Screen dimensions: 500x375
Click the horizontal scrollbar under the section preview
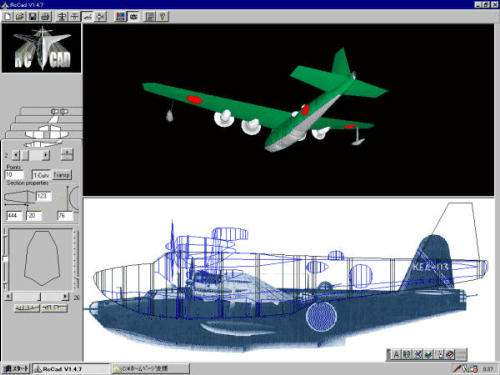point(37,296)
